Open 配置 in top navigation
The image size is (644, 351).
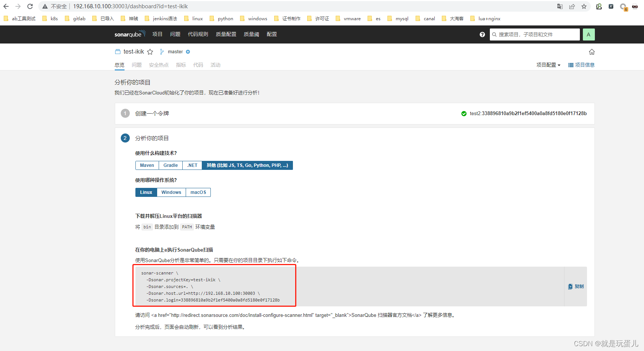(x=272, y=34)
